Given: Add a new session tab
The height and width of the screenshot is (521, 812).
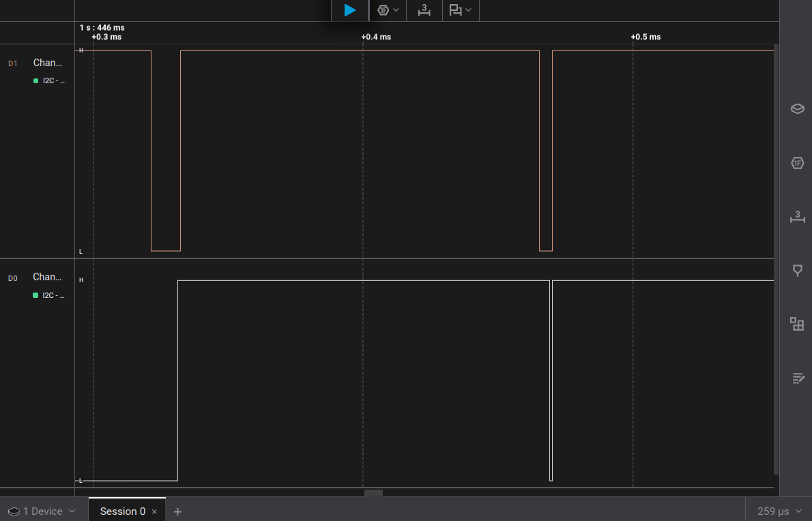Looking at the screenshot, I should 177,511.
